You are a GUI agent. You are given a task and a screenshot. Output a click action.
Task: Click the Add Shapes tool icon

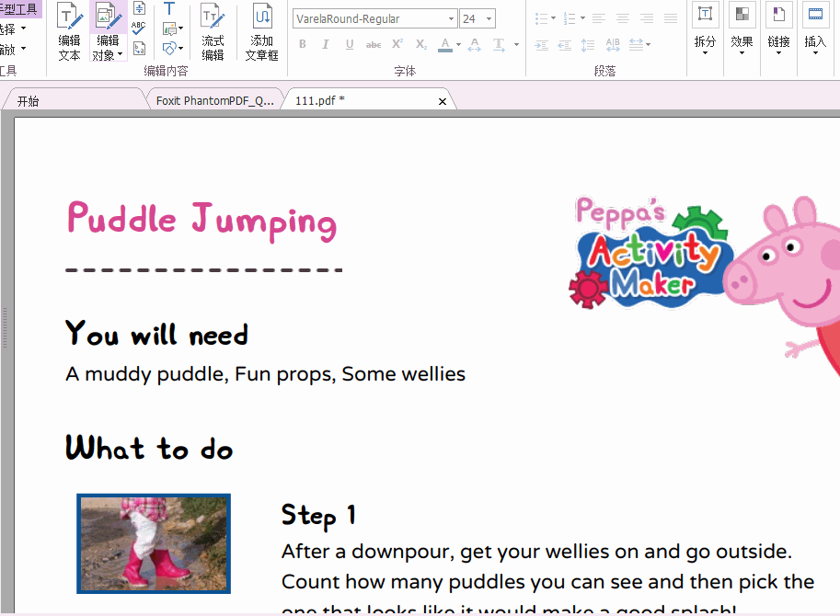point(169,48)
